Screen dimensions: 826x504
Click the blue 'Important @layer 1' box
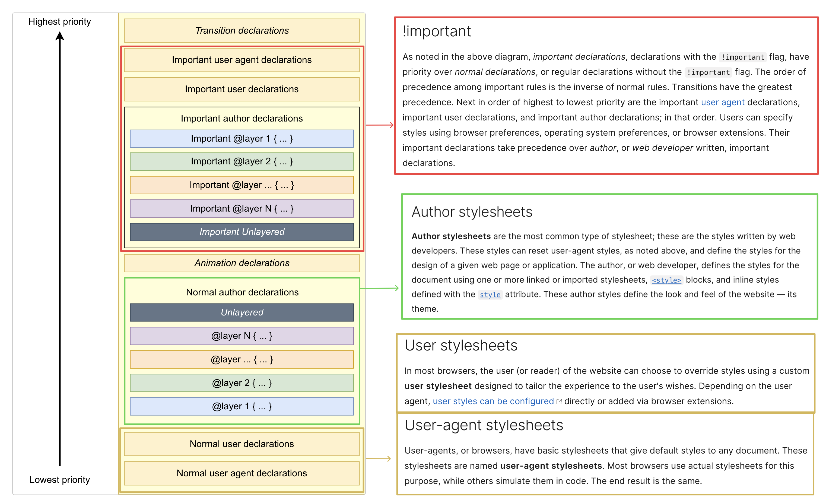click(242, 139)
